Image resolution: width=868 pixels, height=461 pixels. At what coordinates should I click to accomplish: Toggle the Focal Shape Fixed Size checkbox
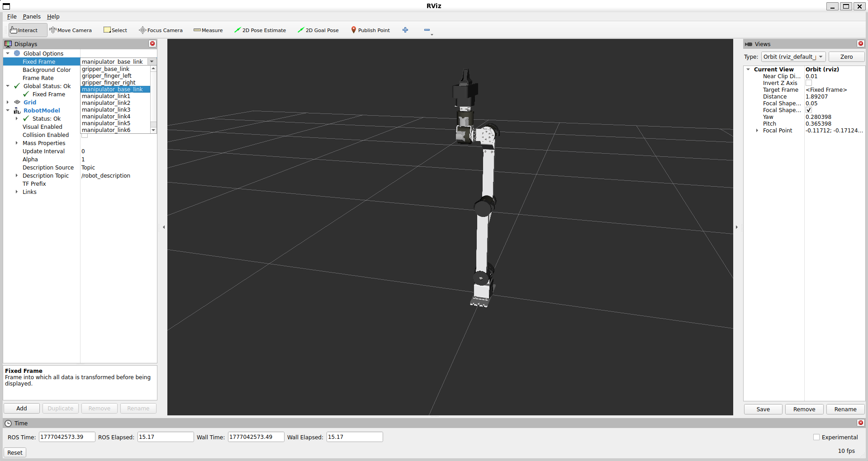point(809,110)
